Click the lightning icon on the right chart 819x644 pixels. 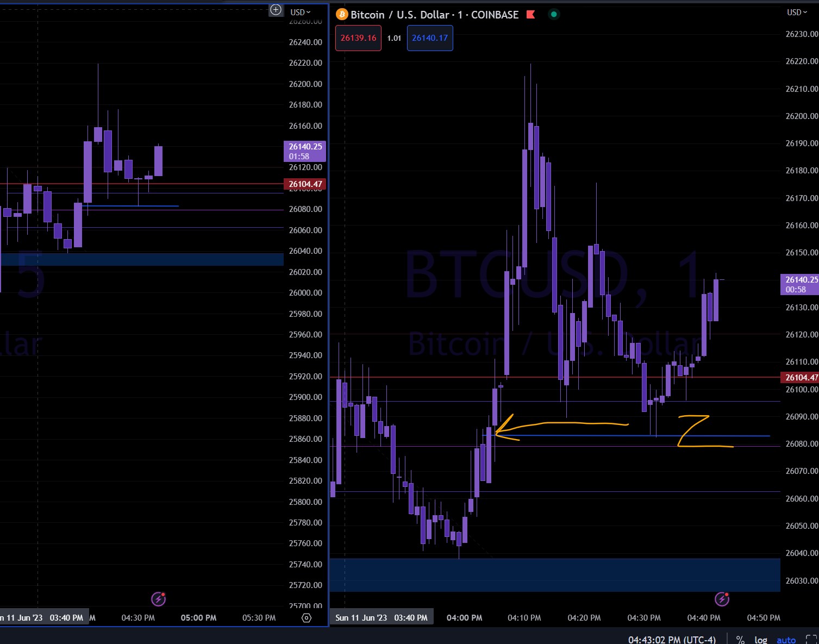(722, 599)
